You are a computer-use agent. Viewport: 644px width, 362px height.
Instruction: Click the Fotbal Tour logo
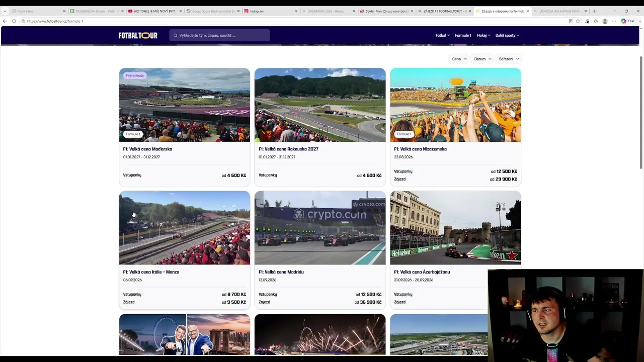pos(138,35)
